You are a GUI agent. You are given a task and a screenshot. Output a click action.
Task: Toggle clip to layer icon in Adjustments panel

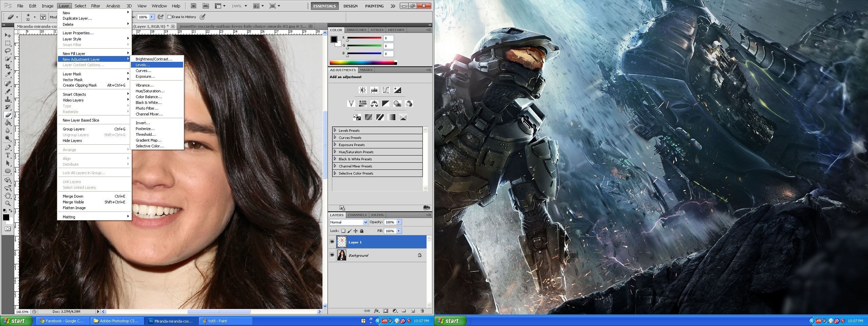point(427,207)
